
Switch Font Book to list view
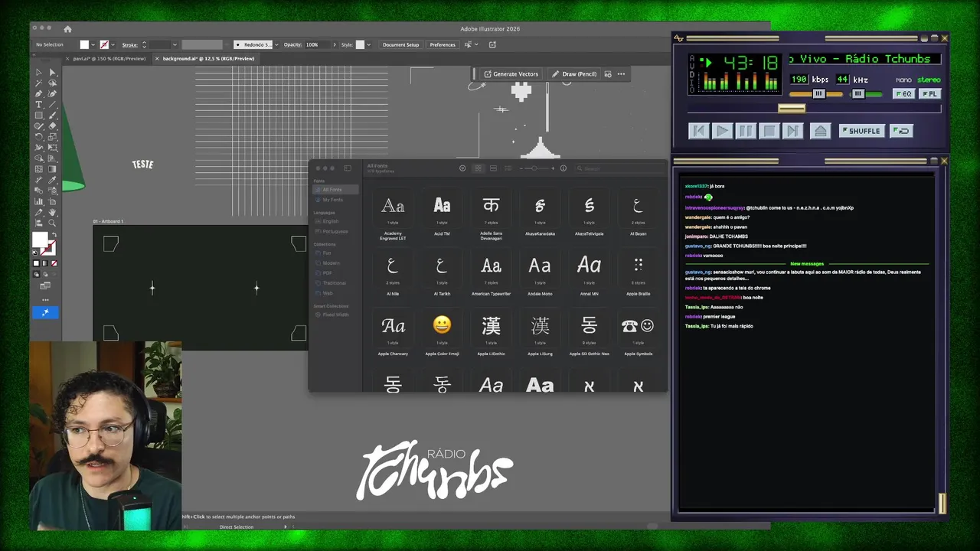(x=508, y=168)
